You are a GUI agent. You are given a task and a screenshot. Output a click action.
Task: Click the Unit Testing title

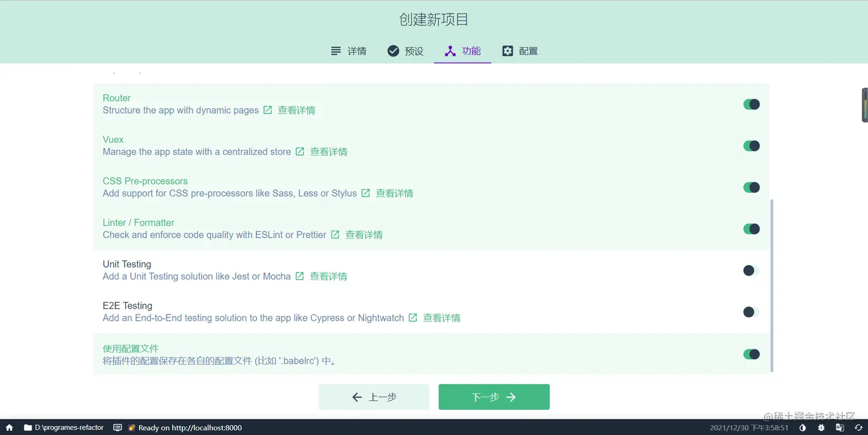coord(127,264)
